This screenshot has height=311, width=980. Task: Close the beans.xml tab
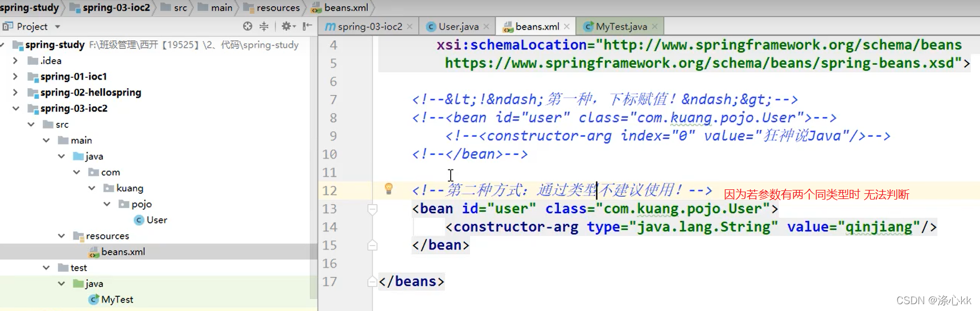pyautogui.click(x=567, y=26)
